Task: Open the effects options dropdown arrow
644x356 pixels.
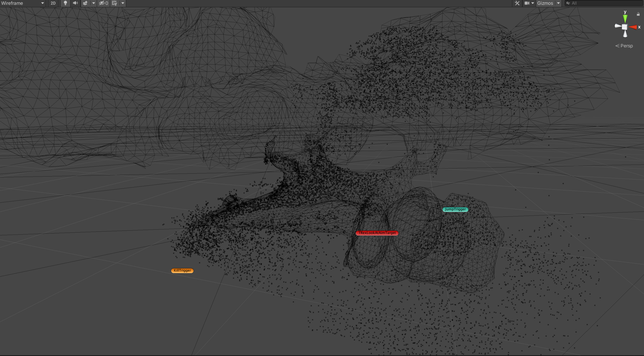Action: 93,3
